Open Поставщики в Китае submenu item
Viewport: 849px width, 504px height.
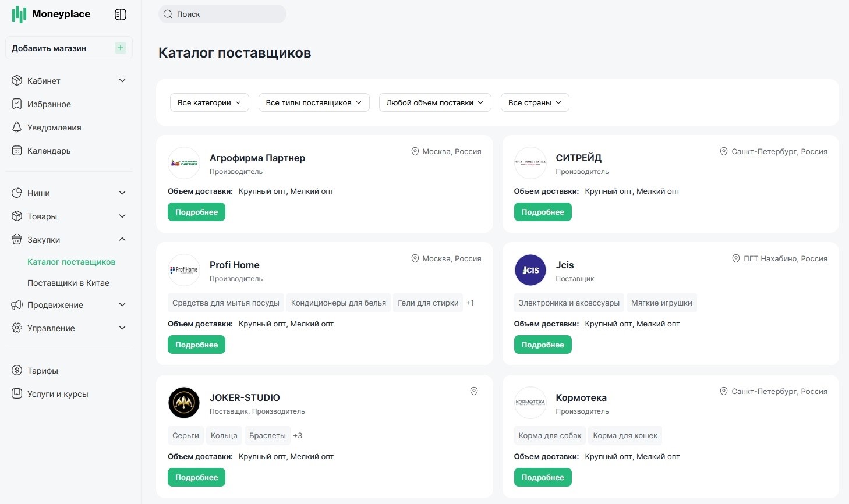[69, 283]
